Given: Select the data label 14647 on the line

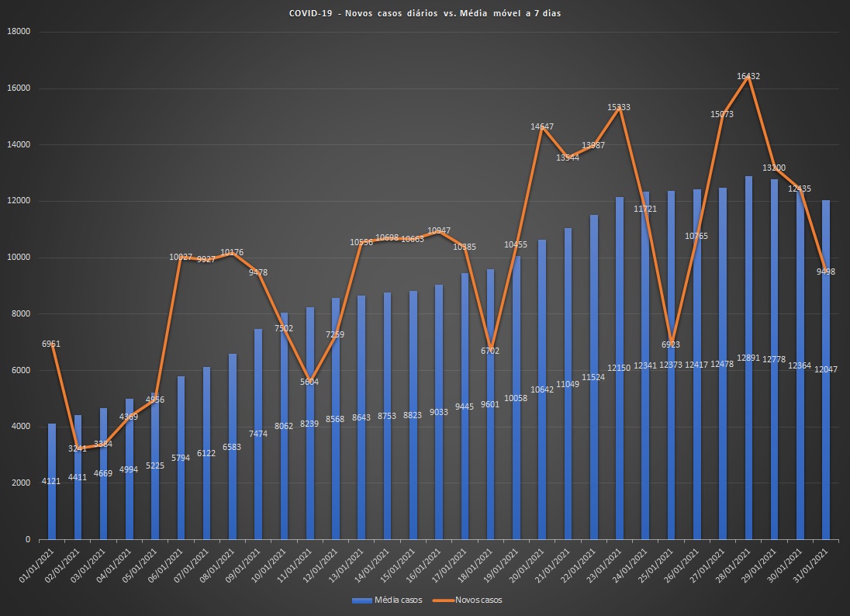Looking at the screenshot, I should [541, 126].
